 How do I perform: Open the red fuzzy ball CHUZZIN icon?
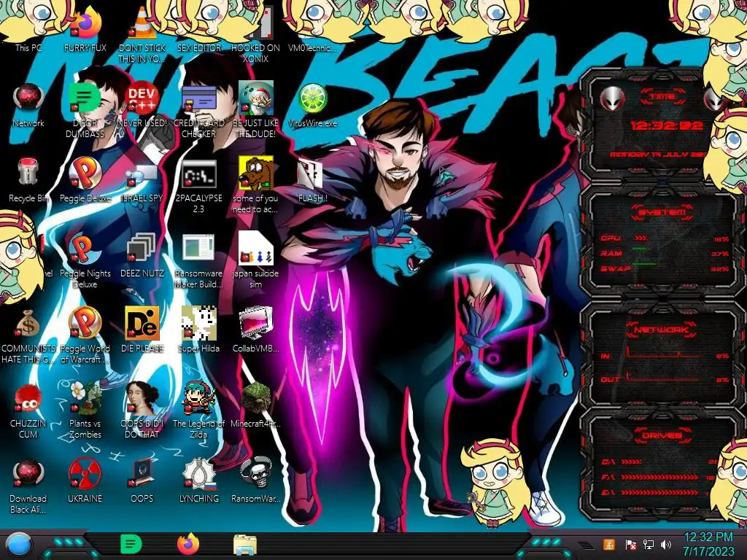coord(28,411)
